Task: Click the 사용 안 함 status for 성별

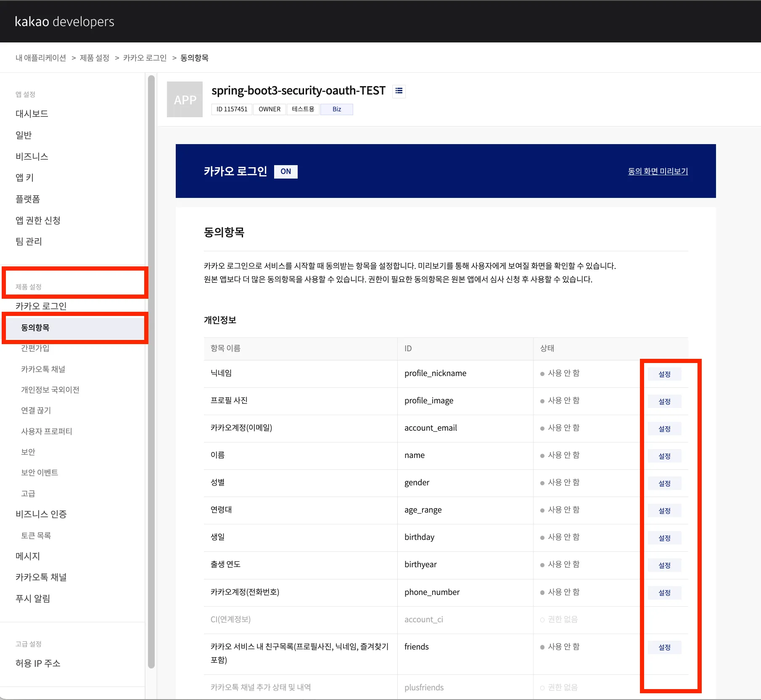Action: pos(560,482)
